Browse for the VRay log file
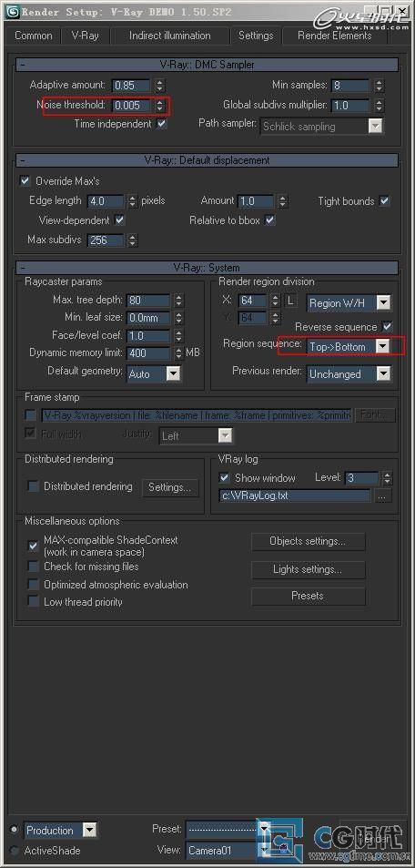 [x=382, y=496]
